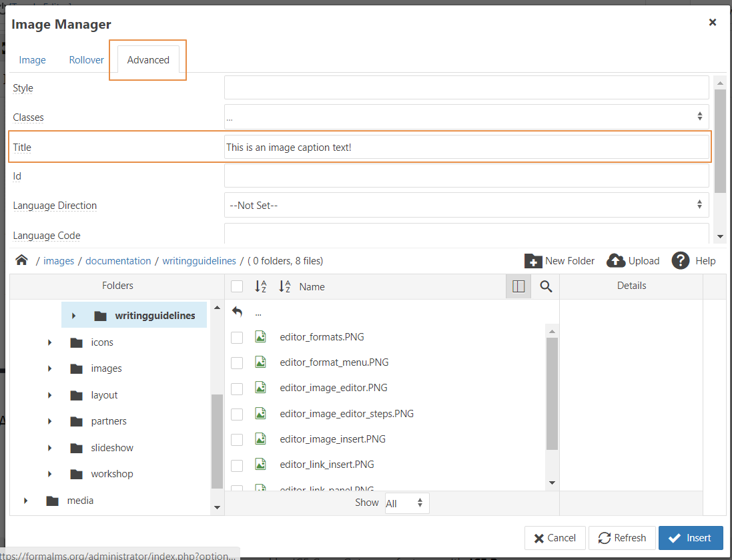Open the Language Direction dropdown
The image size is (732, 560).
click(x=466, y=206)
